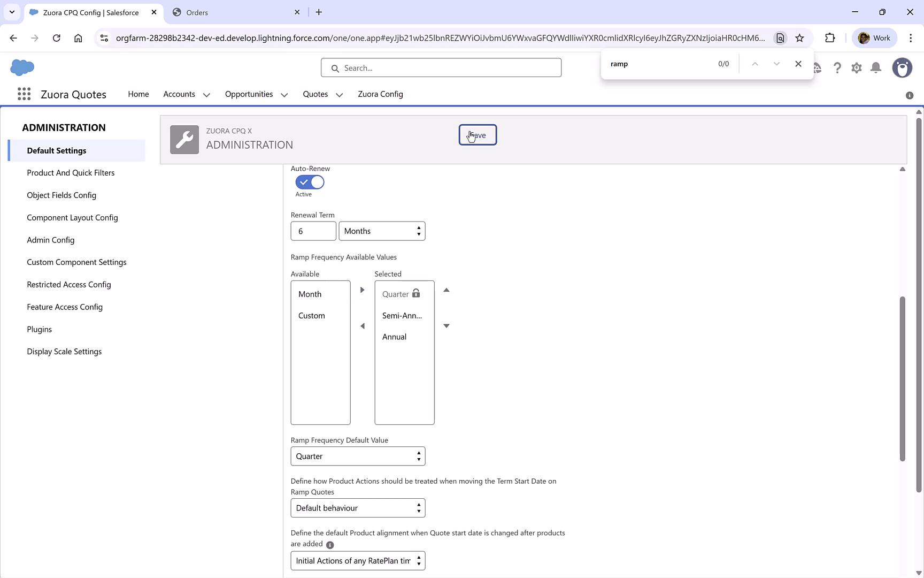Open the notifications bell
Image resolution: width=924 pixels, height=578 pixels.
tap(875, 68)
